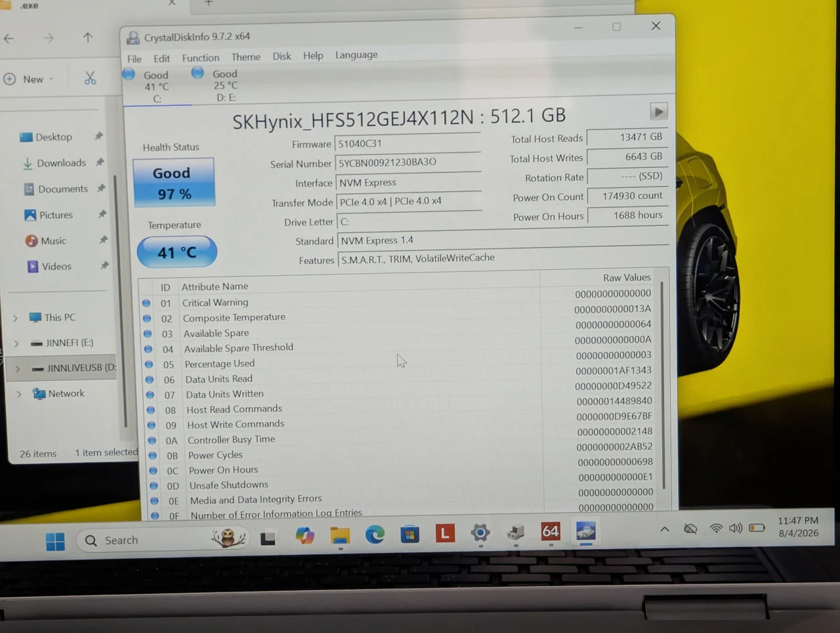Switch to the D: E: disk tab

point(224,85)
